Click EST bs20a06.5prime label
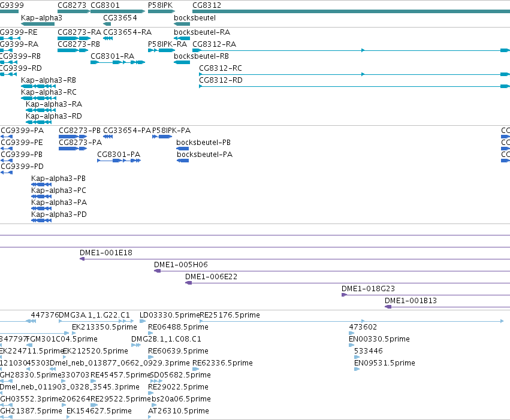The image size is (510, 420). click(x=181, y=399)
